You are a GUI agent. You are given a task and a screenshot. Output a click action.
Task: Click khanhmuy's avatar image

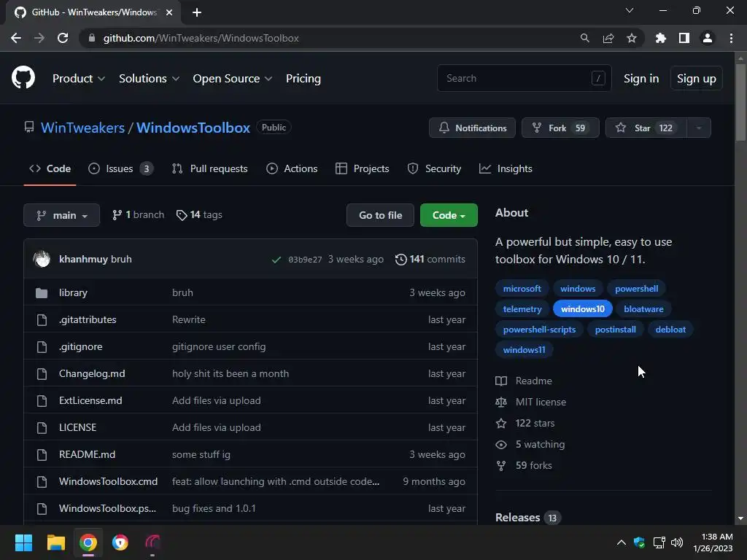click(42, 259)
